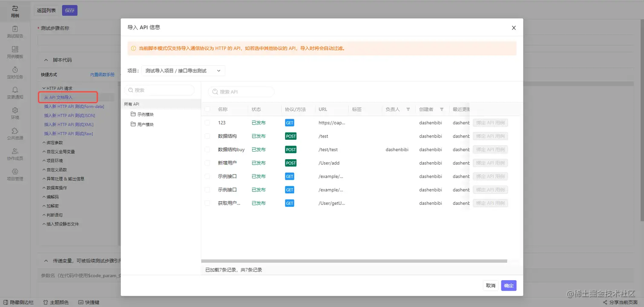This screenshot has height=307, width=644.
Task: Expand the 绑定参数 group
Action: (x=52, y=143)
